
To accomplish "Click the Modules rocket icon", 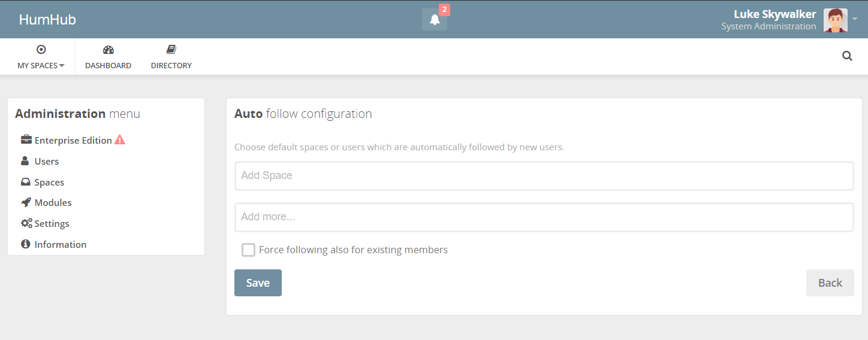I will point(26,202).
